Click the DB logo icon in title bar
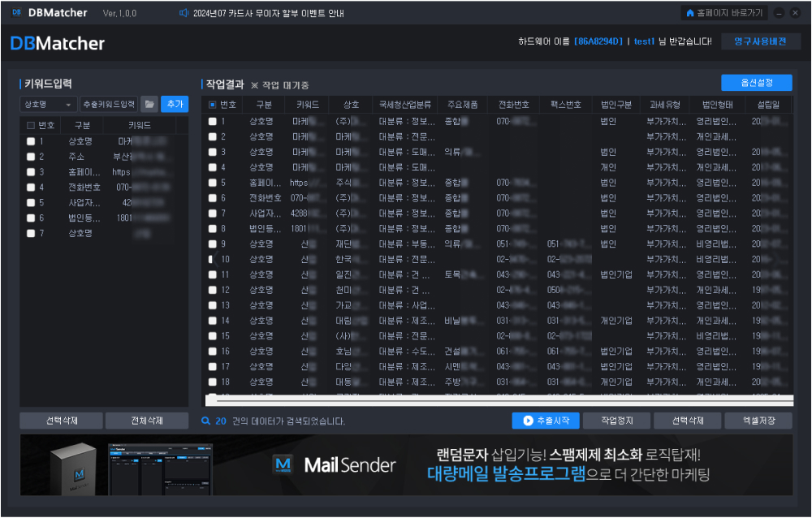This screenshot has height=518, width=812. [16, 14]
